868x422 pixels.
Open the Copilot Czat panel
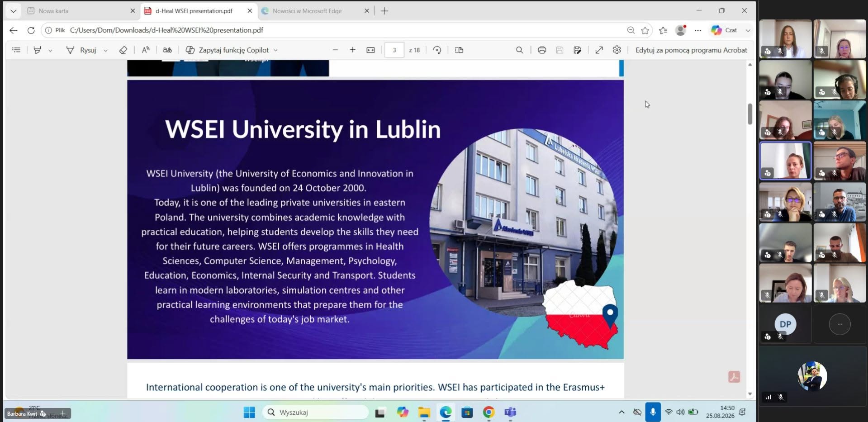point(725,30)
